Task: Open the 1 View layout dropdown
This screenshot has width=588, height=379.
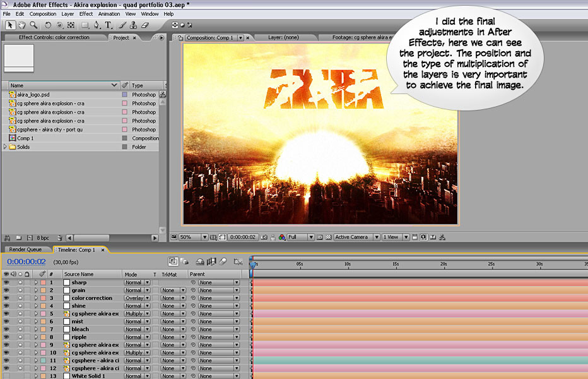Action: 396,238
